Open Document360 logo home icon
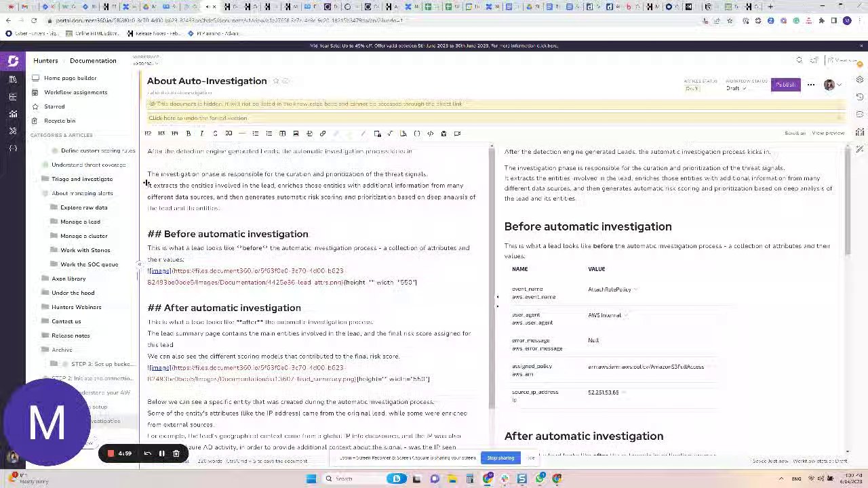 coord(13,61)
